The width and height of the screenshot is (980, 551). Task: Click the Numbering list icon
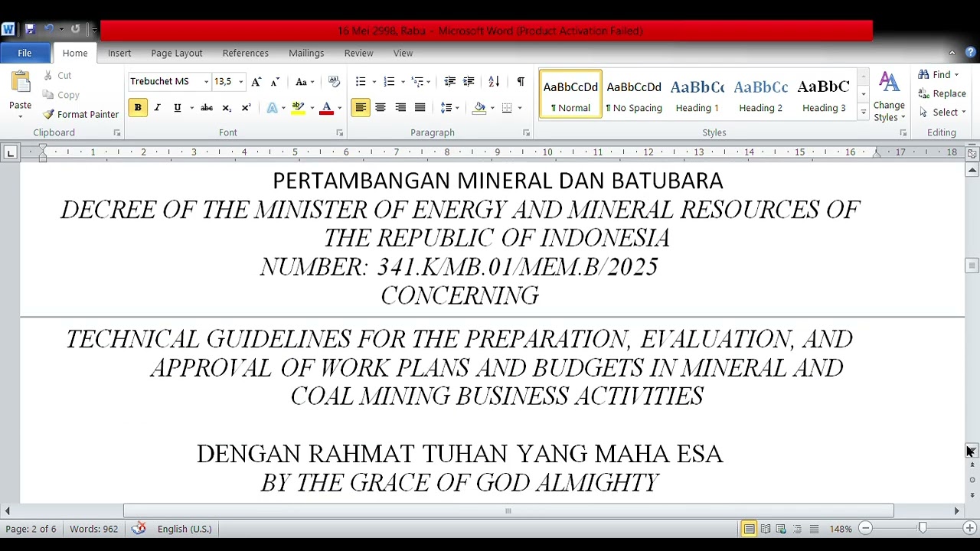pyautogui.click(x=389, y=82)
